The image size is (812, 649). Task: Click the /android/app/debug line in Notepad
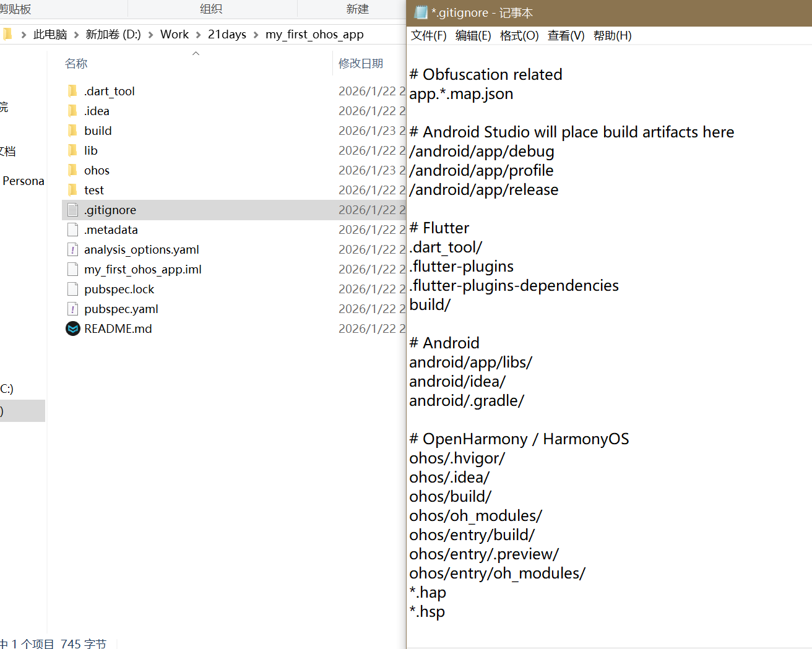[482, 151]
